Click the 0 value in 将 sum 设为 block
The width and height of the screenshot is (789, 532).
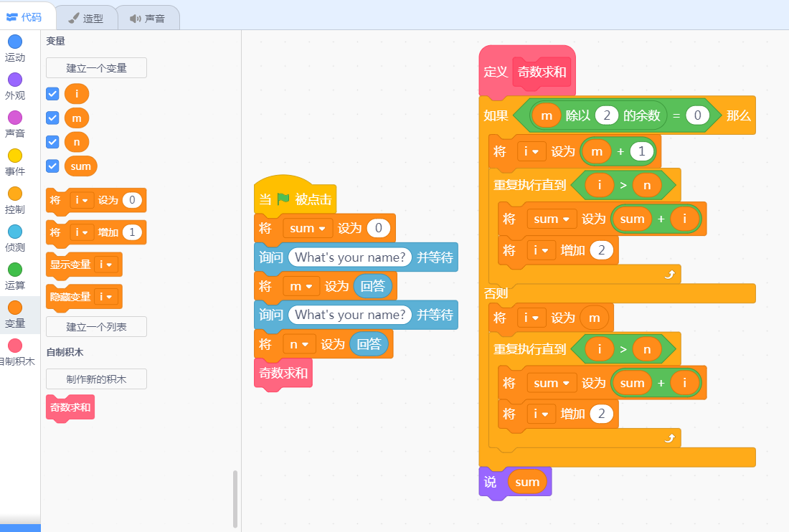click(379, 228)
